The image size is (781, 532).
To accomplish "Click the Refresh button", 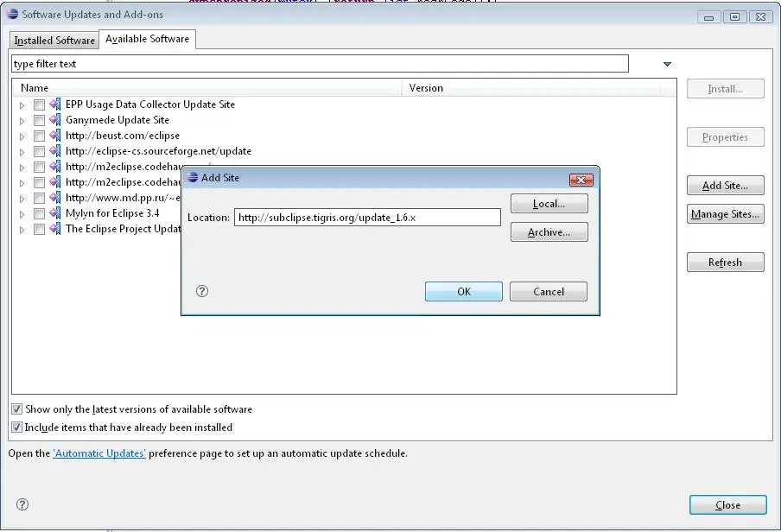I will tap(725, 262).
